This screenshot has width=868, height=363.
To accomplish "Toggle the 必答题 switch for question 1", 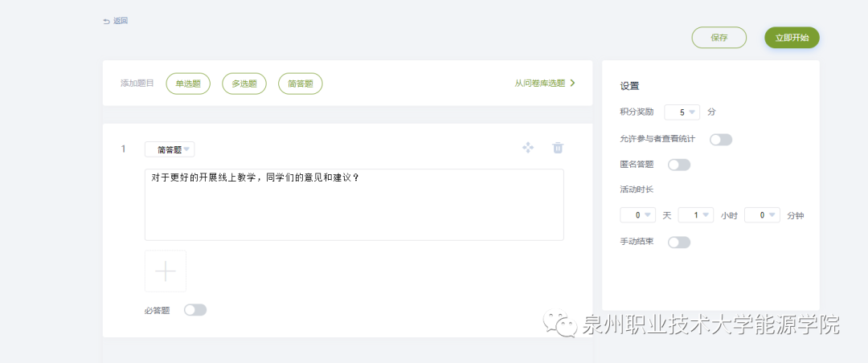I will click(195, 310).
